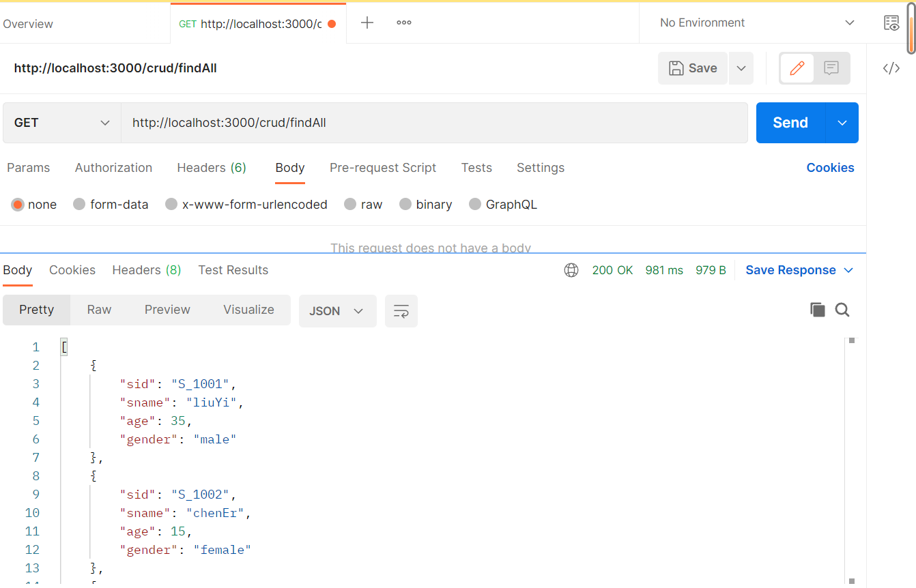Toggle line wrap in response viewer

pos(401,311)
